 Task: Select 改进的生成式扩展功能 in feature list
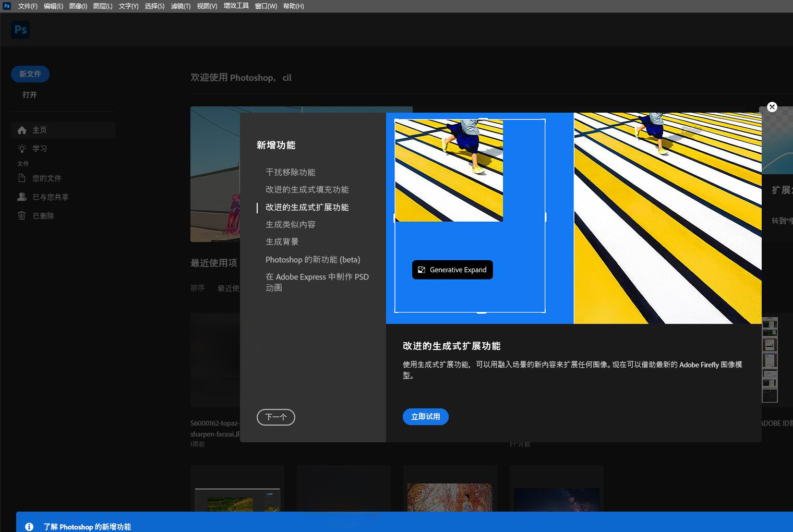[307, 207]
